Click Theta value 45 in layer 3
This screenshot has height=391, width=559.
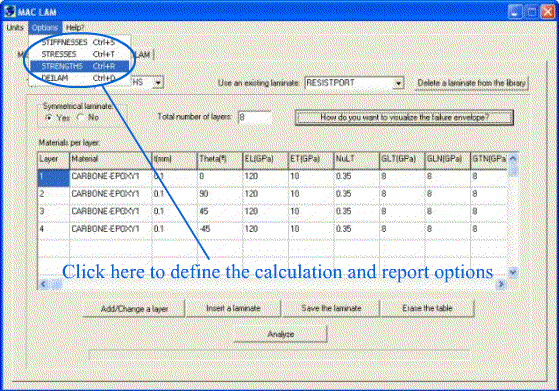tap(220, 213)
